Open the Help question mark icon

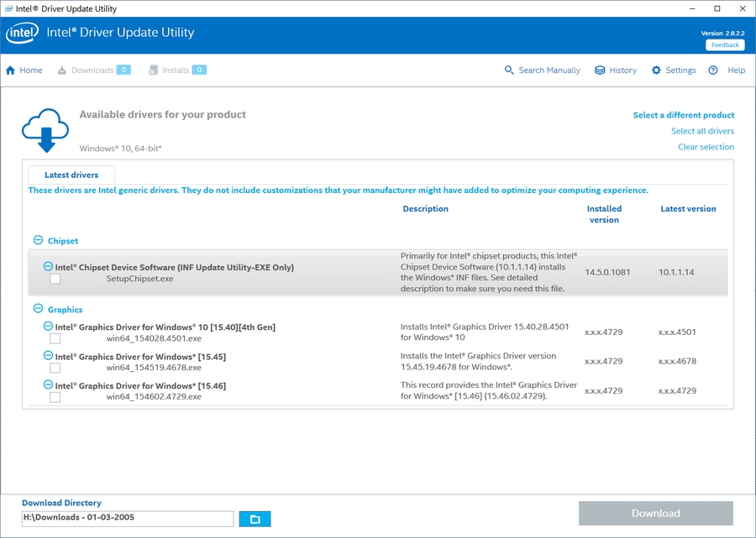[x=712, y=71]
